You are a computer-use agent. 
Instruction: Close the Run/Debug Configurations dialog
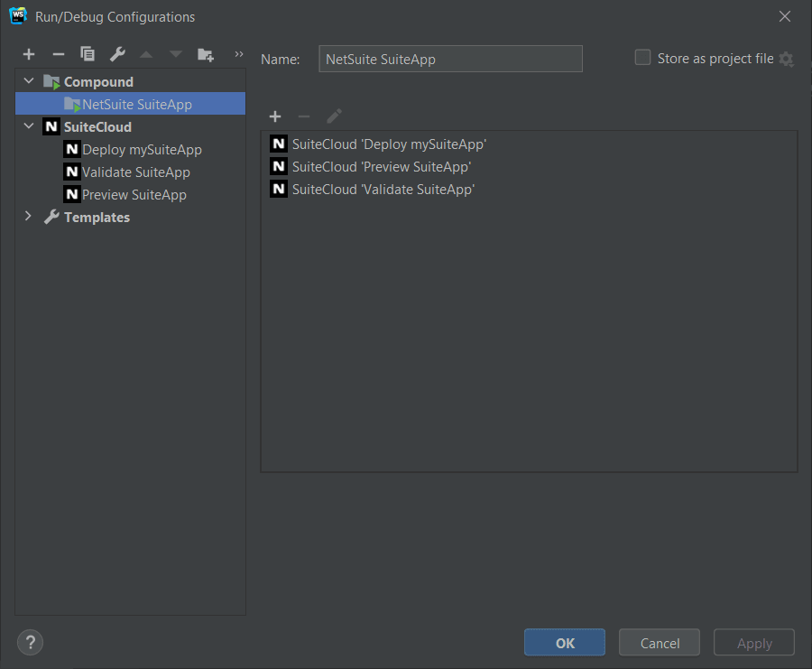point(785,16)
